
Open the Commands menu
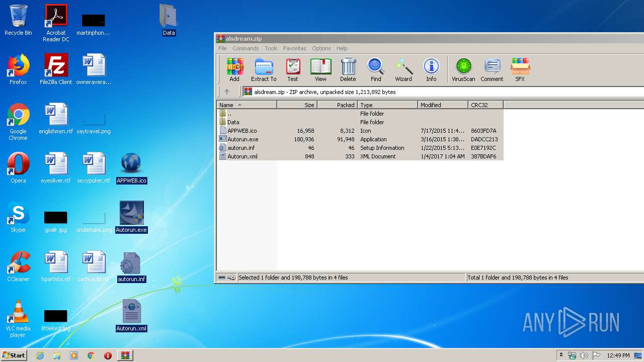(246, 48)
